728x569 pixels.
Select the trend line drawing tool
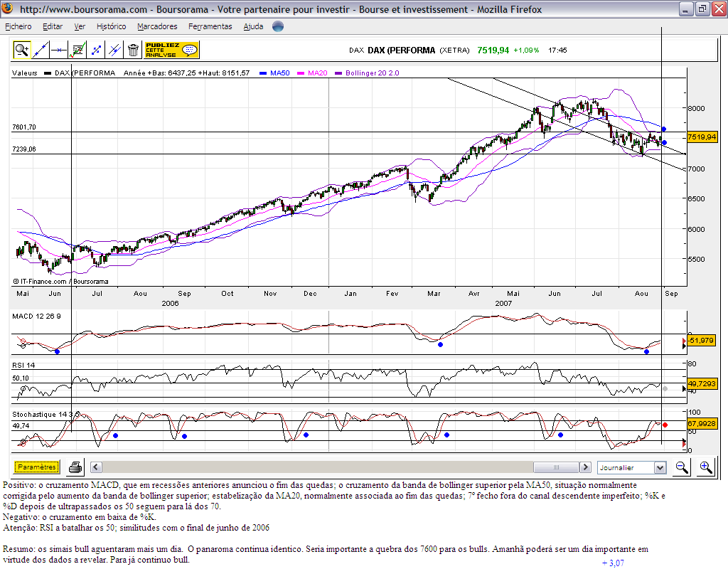point(41,50)
